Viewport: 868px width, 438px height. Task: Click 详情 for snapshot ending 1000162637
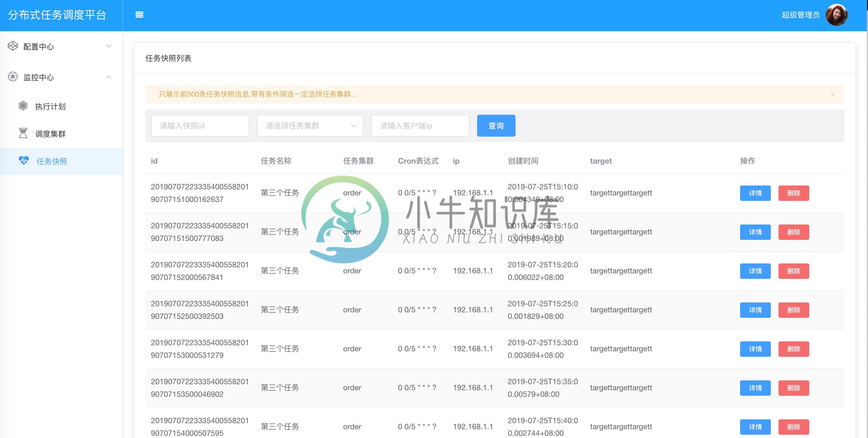click(x=755, y=193)
